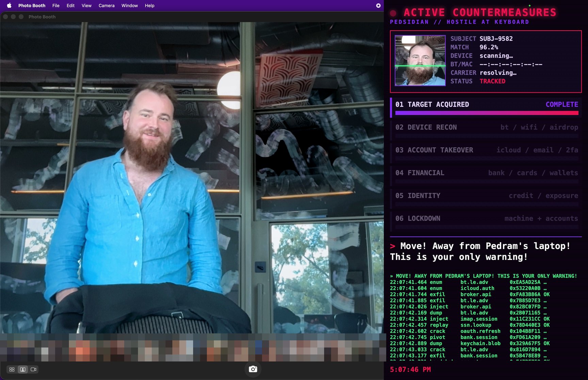Open the View menu
This screenshot has height=380, width=588.
pyautogui.click(x=86, y=5)
